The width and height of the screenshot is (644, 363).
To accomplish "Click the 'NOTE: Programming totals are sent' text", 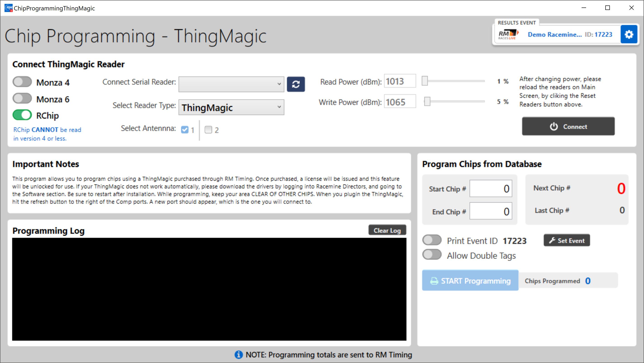I will tap(329, 355).
